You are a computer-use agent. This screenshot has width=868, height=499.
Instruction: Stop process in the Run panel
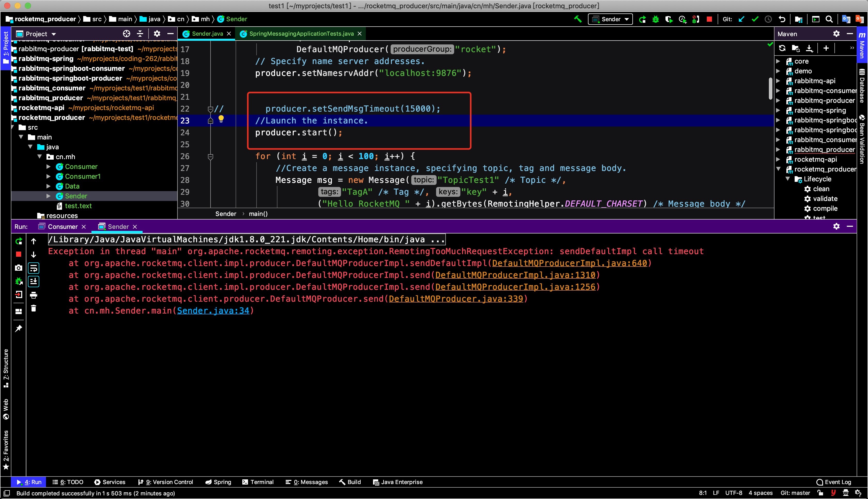19,254
